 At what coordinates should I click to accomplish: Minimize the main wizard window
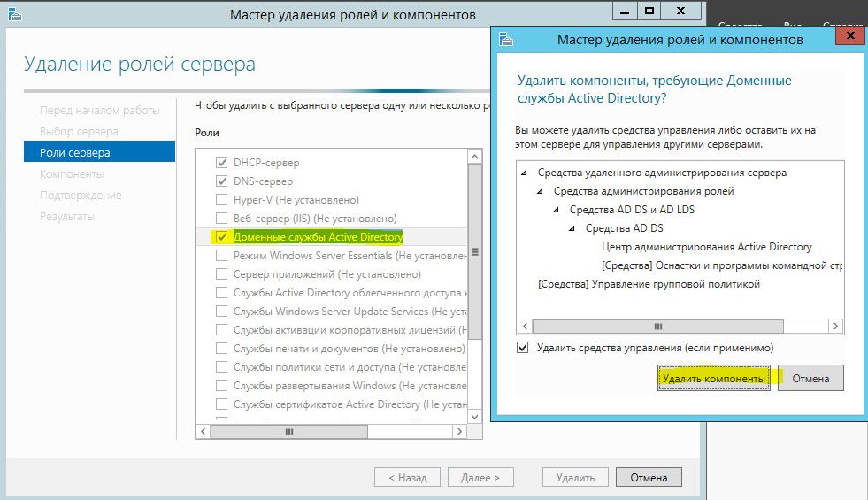click(x=625, y=11)
